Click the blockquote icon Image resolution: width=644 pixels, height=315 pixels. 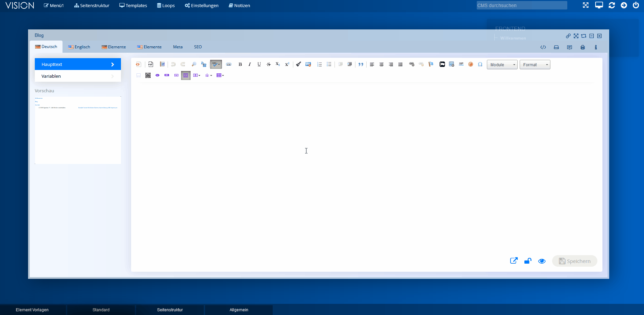(361, 64)
